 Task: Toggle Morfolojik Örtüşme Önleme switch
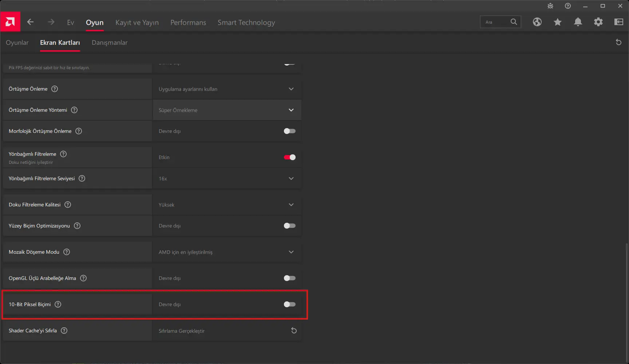pyautogui.click(x=290, y=131)
